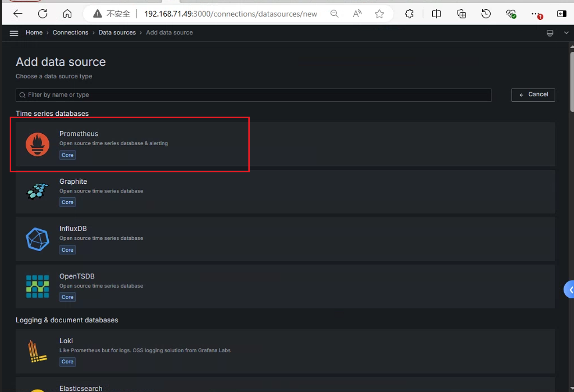Select the Prometheus data source title
This screenshot has width=574, height=392.
point(79,134)
